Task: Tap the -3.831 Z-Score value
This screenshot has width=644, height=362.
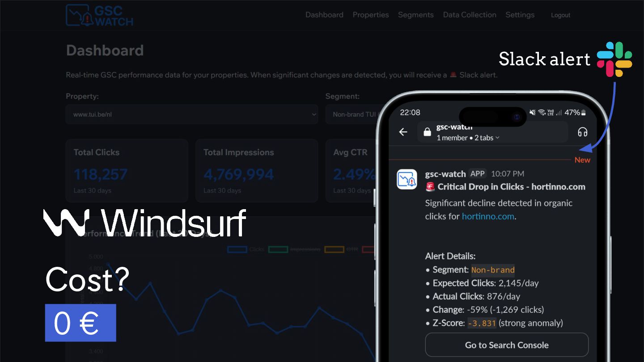Action: click(482, 323)
